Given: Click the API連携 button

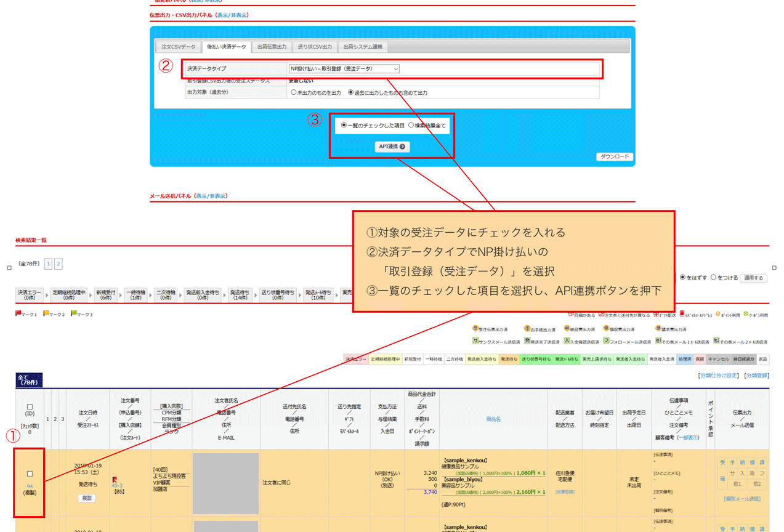Looking at the screenshot, I should point(392,147).
